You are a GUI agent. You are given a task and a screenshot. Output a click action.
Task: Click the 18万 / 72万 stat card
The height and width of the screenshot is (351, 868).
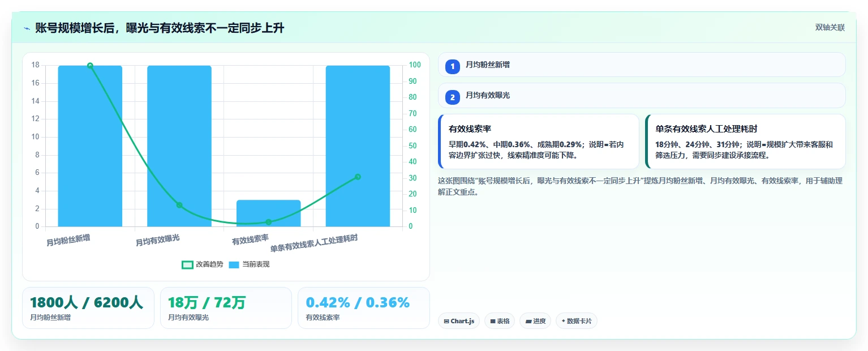[226, 308]
